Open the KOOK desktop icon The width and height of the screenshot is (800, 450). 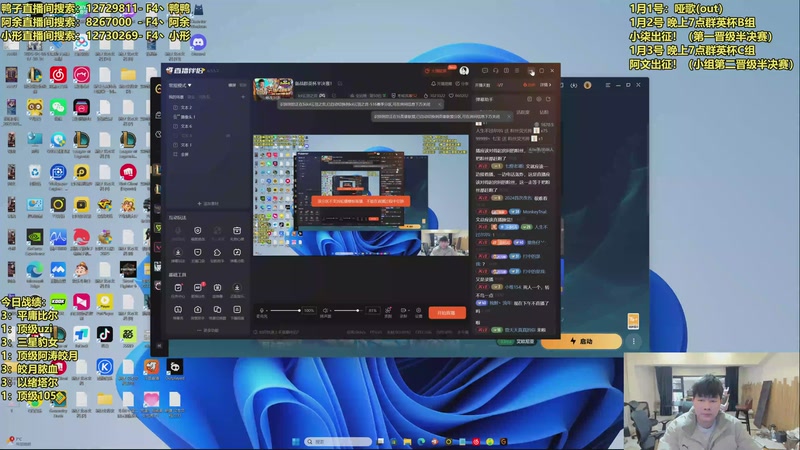(x=58, y=301)
